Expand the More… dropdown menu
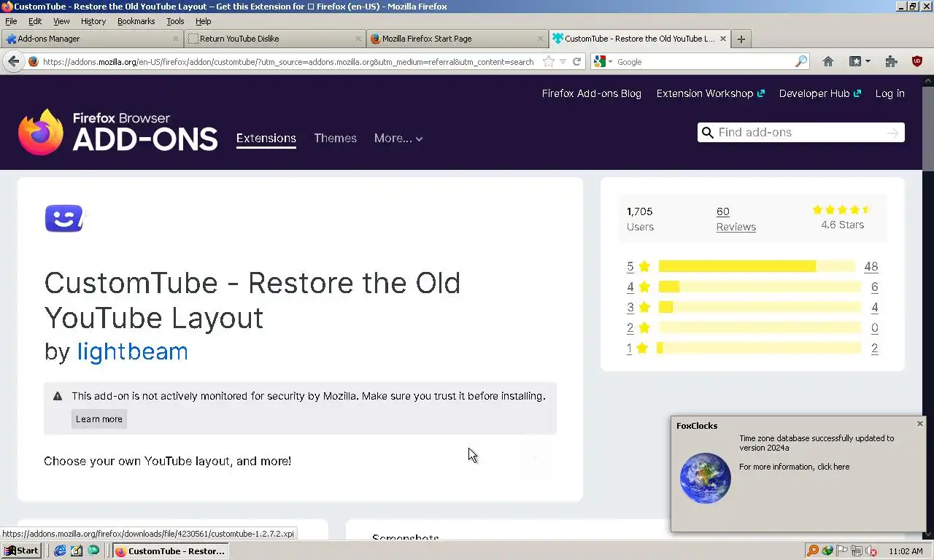Screen dimensions: 934x560 tap(398, 139)
